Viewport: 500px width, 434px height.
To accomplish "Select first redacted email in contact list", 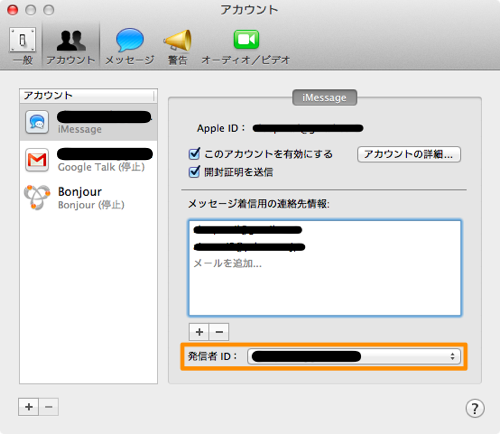I will 248,230.
